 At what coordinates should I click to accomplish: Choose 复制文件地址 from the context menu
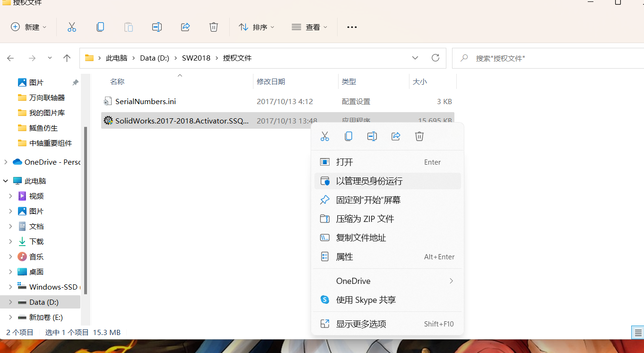[x=387, y=238]
